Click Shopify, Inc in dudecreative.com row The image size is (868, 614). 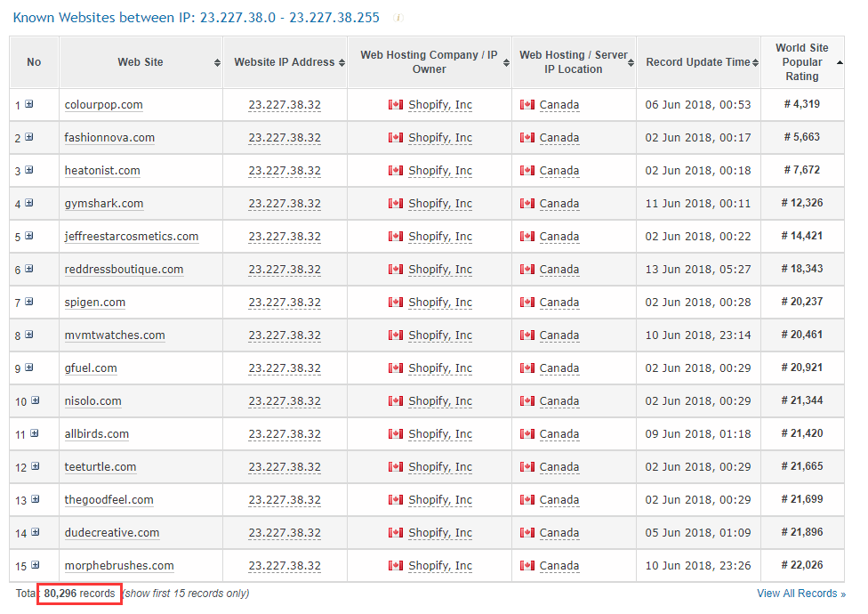click(440, 533)
